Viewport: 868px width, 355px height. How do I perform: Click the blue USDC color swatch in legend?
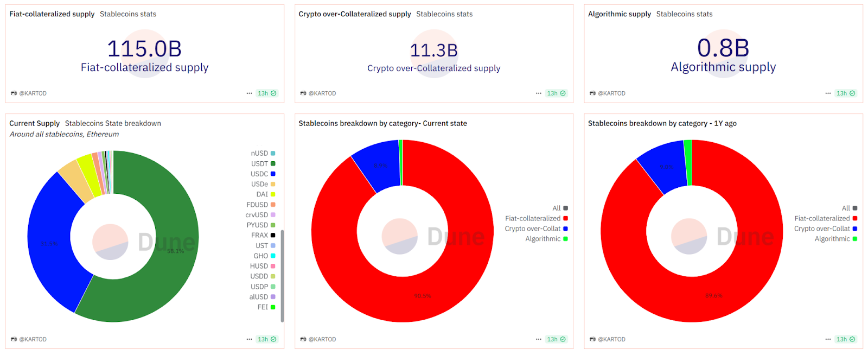(x=273, y=174)
